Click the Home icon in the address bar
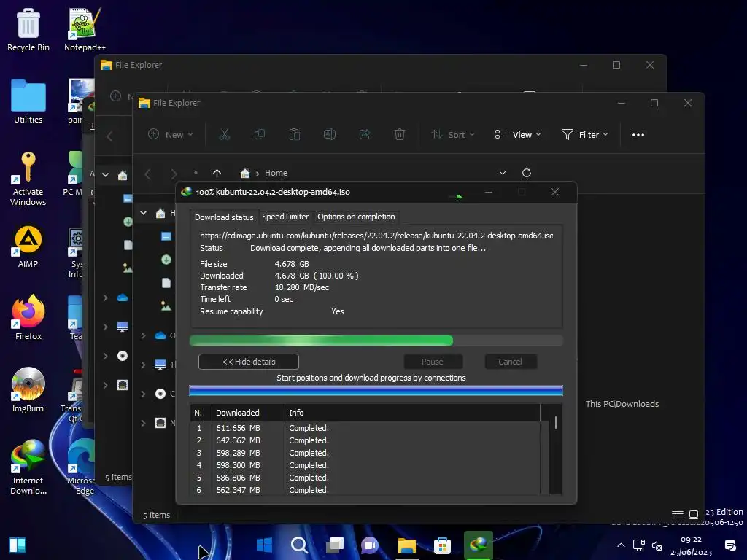Viewport: 747px width, 560px height. [245, 173]
